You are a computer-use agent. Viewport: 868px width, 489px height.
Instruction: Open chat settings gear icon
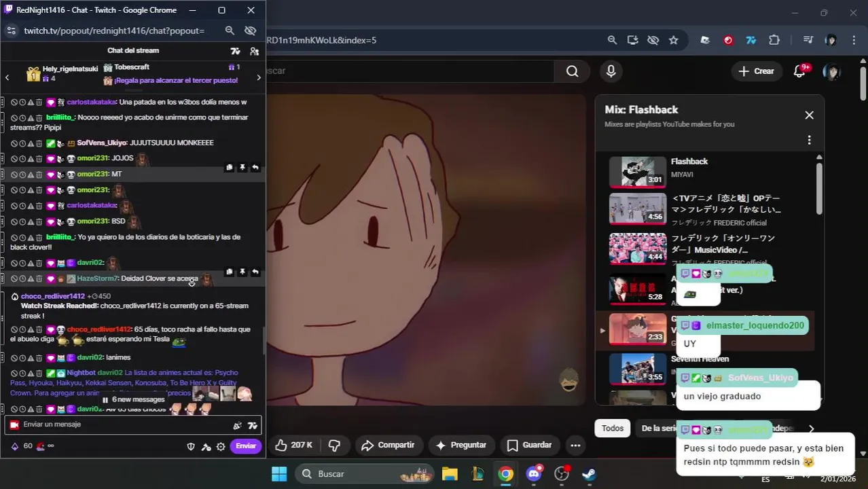pos(221,446)
